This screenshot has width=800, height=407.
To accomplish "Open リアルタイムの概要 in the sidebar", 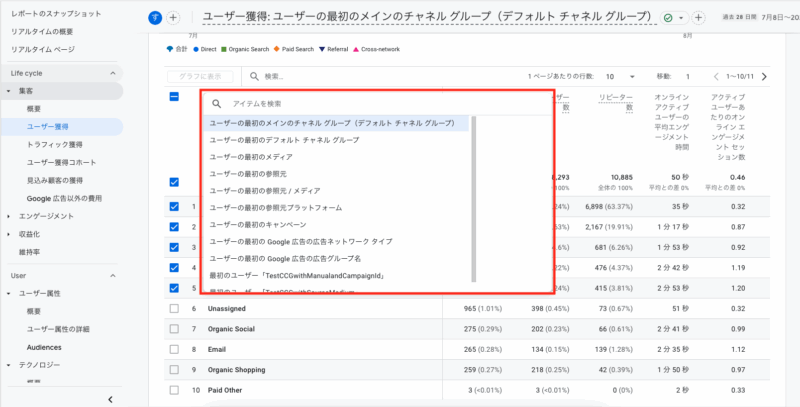I will pos(42,31).
